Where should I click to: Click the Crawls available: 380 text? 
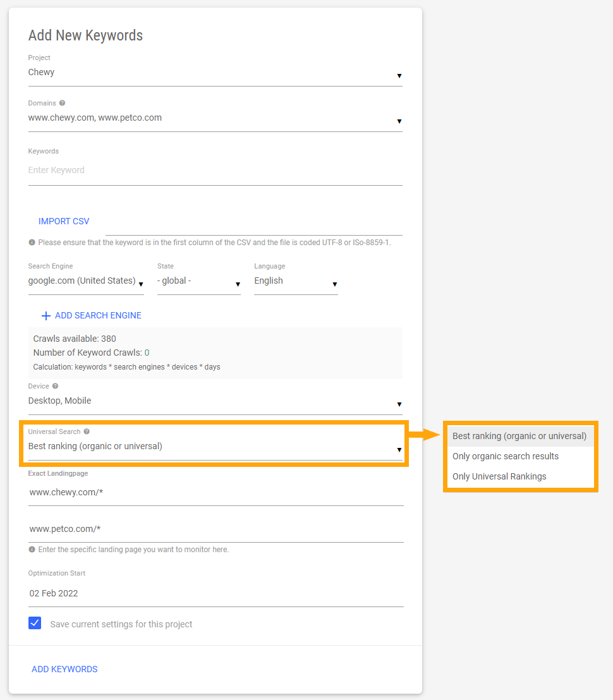click(x=75, y=339)
